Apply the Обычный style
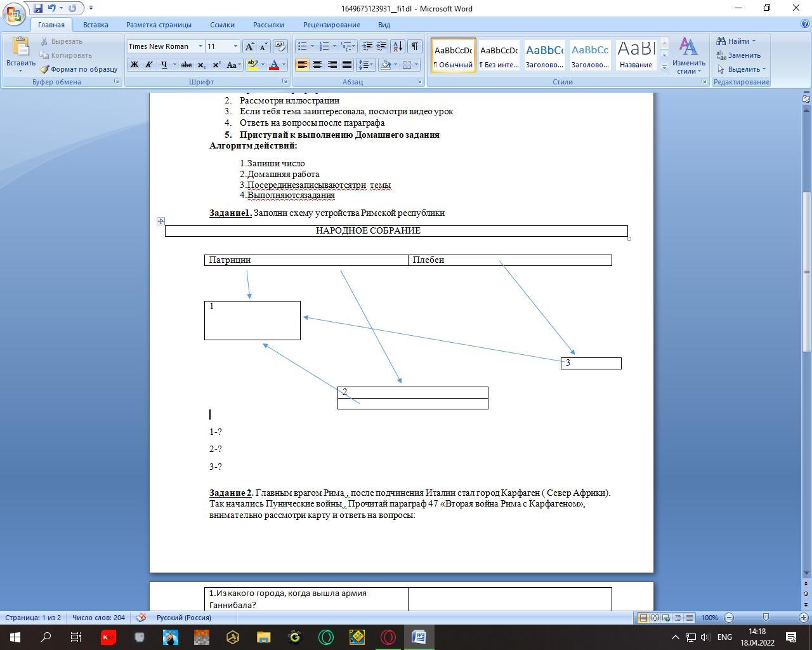 [x=453, y=56]
